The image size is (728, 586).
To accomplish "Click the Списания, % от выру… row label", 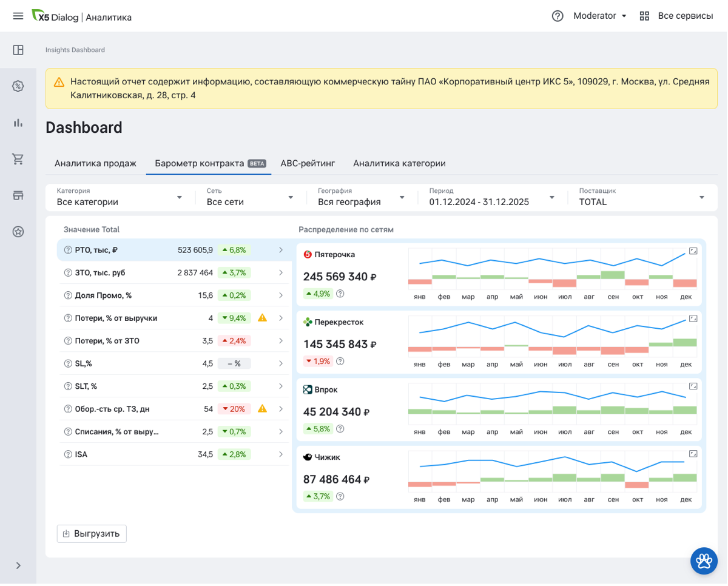I will coord(116,432).
